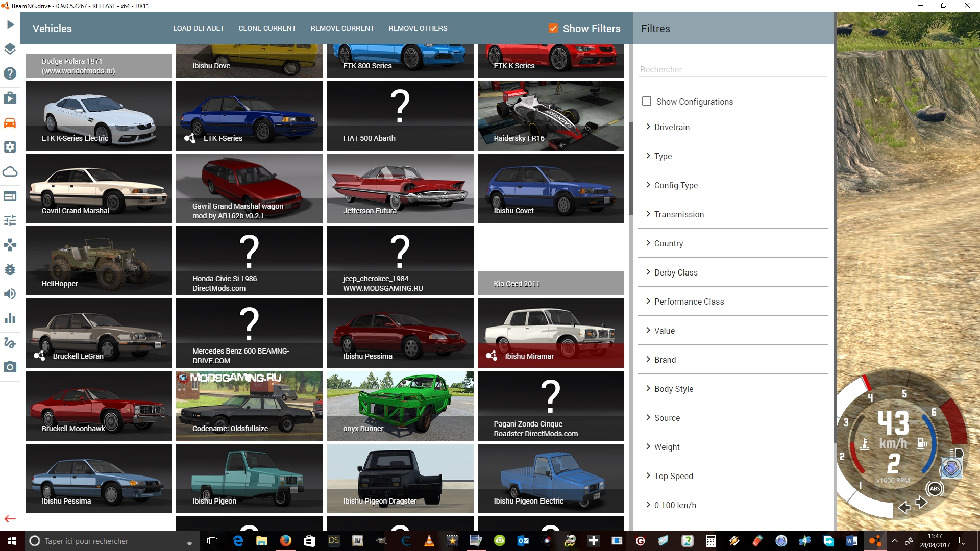Image resolution: width=980 pixels, height=551 pixels.
Task: Expand the Country filter
Action: [733, 243]
